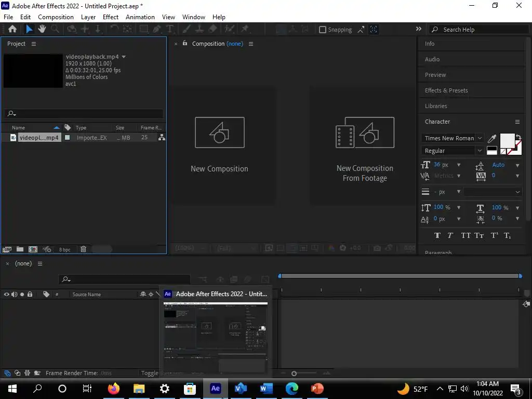Screen dimensions: 532x399
Task: Open the Layer menu
Action: 88,17
